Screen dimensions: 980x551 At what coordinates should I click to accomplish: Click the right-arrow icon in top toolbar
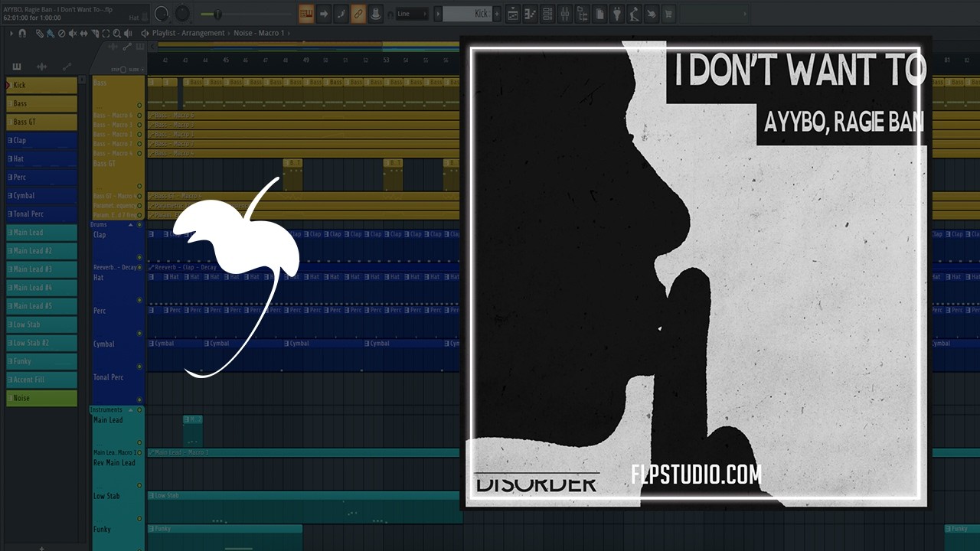(x=325, y=14)
